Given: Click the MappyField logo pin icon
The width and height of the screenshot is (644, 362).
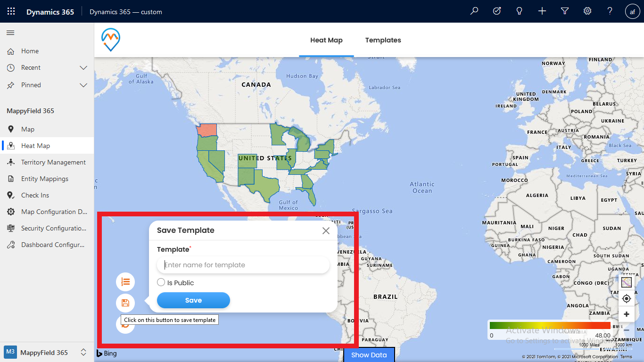Looking at the screenshot, I should point(111,40).
